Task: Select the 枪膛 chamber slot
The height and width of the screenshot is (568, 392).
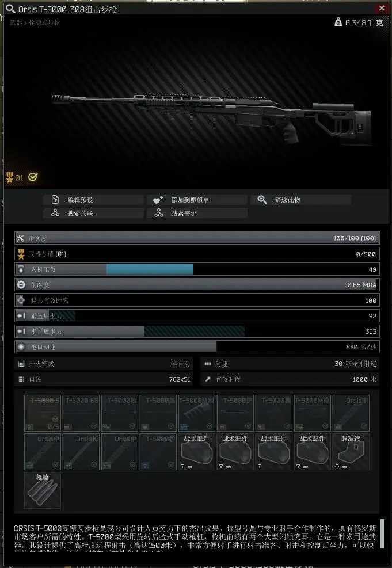Action: [x=43, y=490]
